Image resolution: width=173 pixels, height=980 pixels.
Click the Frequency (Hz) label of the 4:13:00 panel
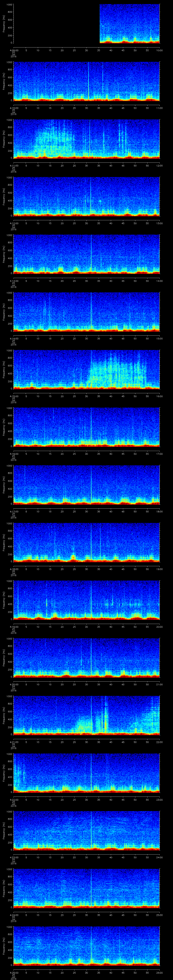coord(4,253)
